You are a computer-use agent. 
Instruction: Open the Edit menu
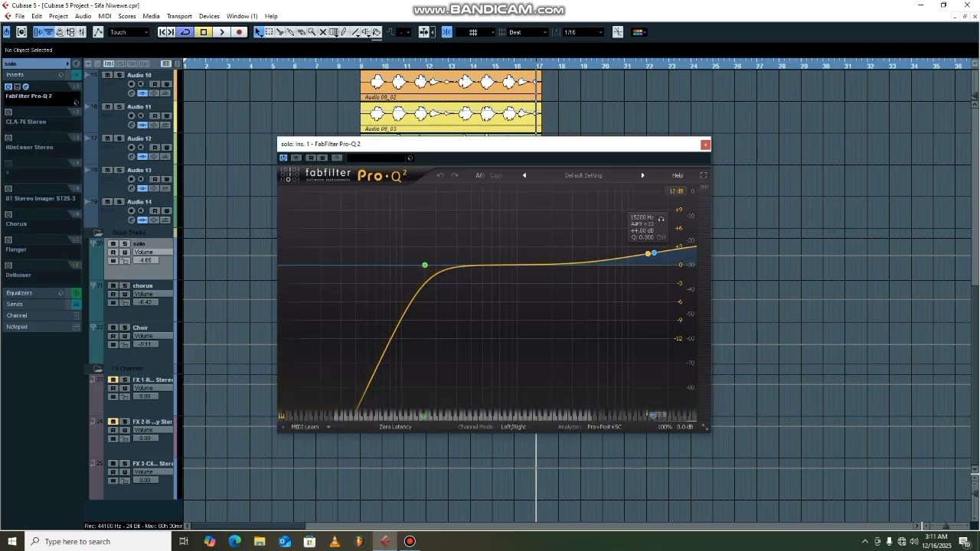37,16
